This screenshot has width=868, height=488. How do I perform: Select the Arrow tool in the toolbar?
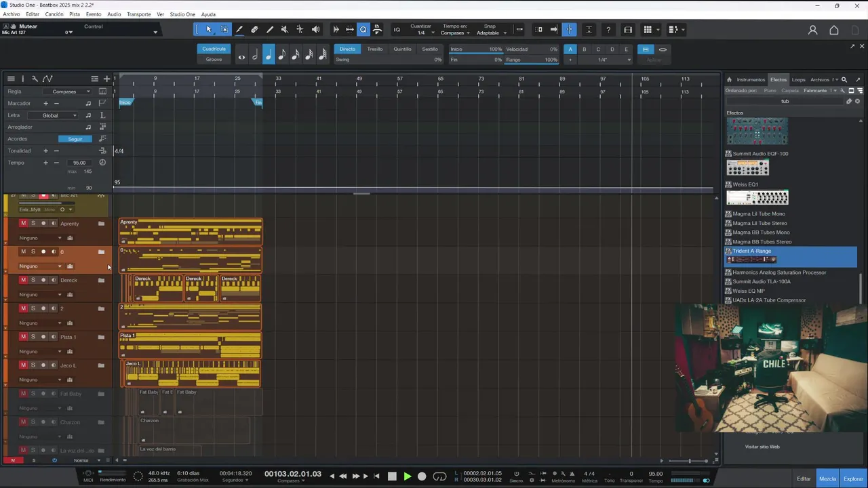[209, 29]
